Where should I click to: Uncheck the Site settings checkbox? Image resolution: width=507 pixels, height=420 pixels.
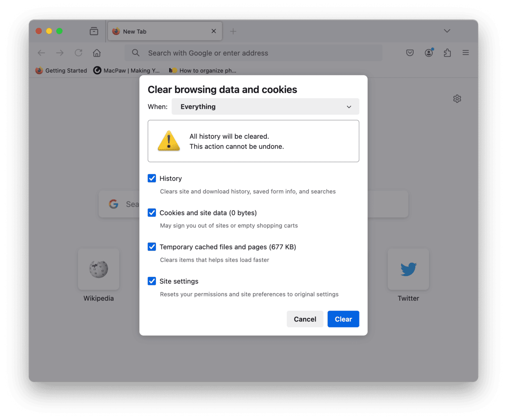152,281
